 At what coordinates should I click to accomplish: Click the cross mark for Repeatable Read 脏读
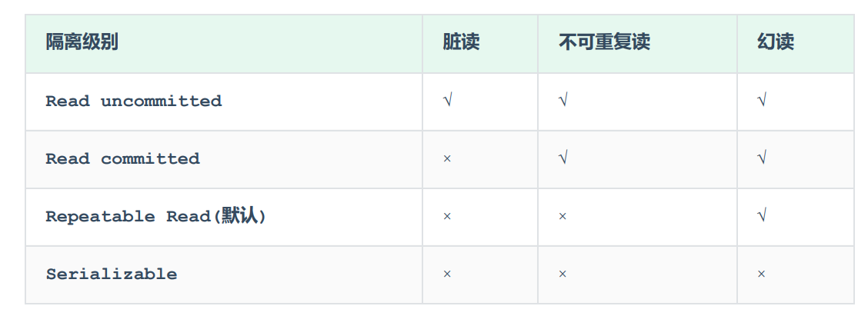pyautogui.click(x=447, y=216)
